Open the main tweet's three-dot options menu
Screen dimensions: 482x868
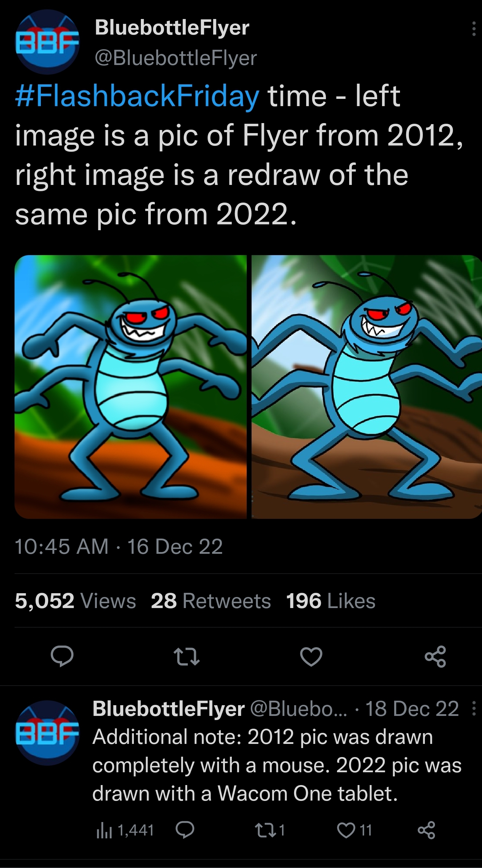[474, 29]
